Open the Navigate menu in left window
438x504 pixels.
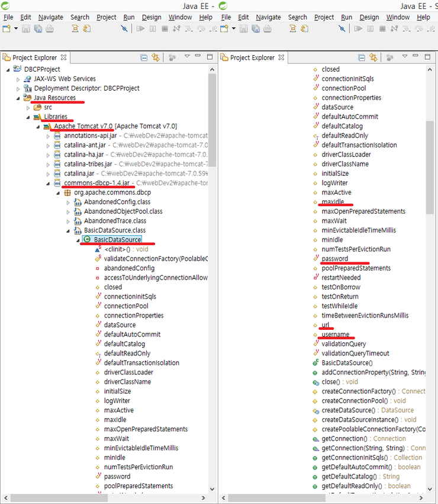pyautogui.click(x=50, y=17)
